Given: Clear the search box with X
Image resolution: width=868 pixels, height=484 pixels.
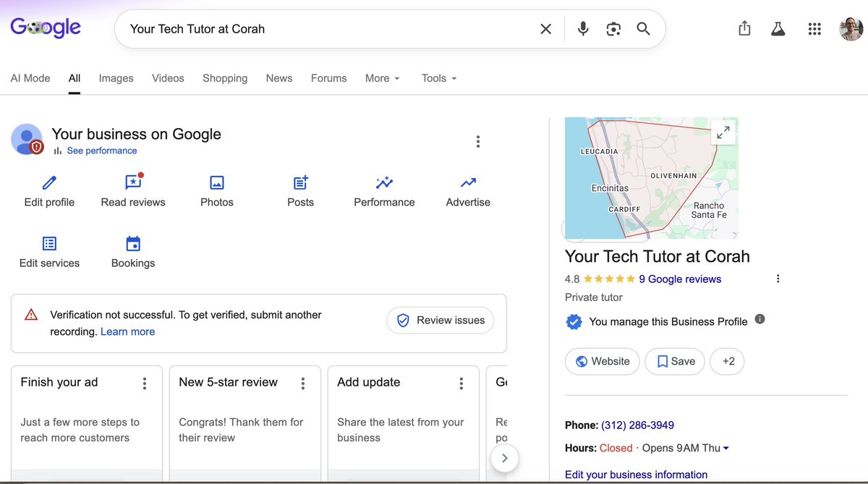Looking at the screenshot, I should coord(546,29).
